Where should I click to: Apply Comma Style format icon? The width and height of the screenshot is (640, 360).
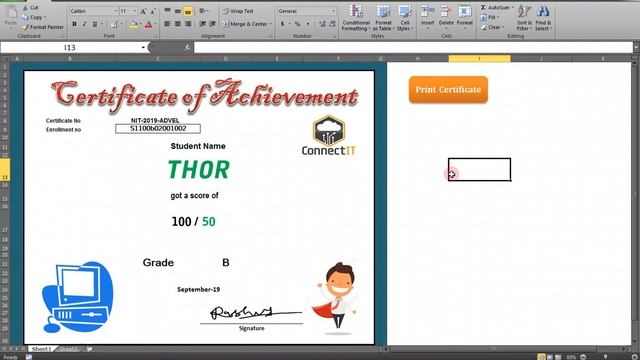coord(308,24)
